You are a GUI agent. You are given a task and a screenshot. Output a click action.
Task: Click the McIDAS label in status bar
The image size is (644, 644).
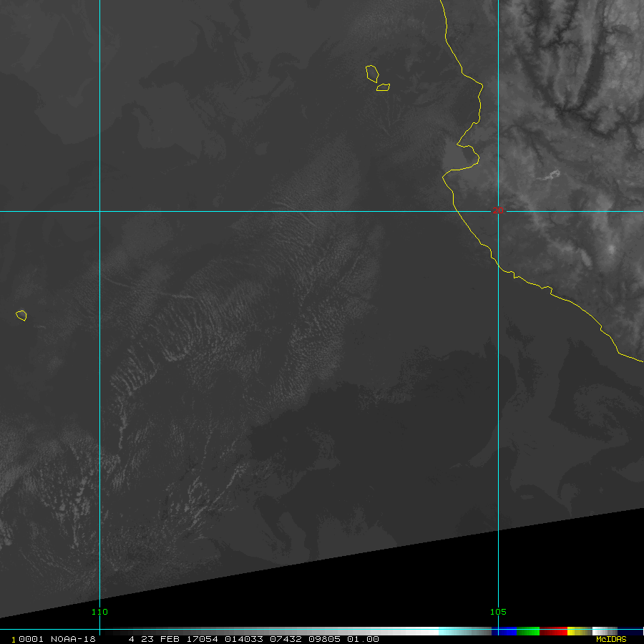[x=610, y=639]
